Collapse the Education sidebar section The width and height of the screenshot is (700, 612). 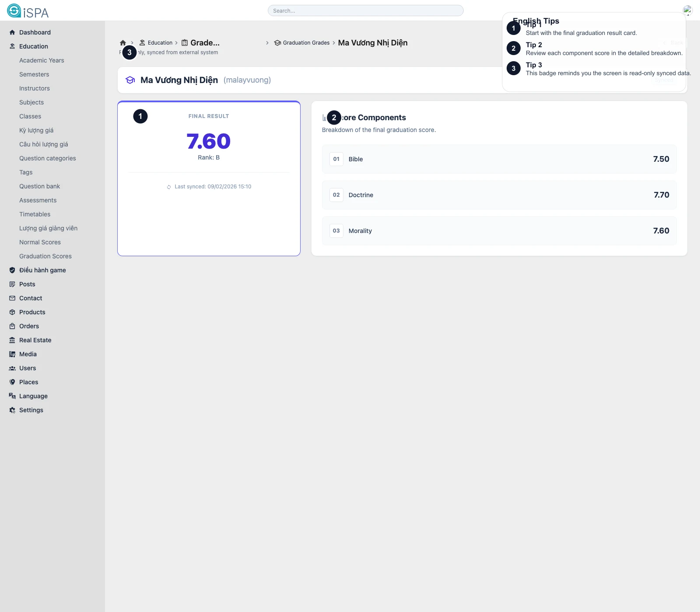click(33, 46)
